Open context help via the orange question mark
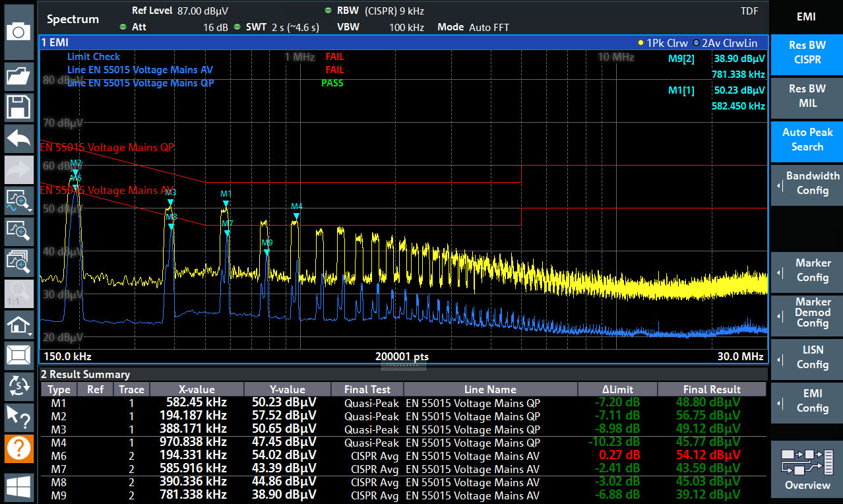Screen dimensions: 843x504 [x=18, y=449]
